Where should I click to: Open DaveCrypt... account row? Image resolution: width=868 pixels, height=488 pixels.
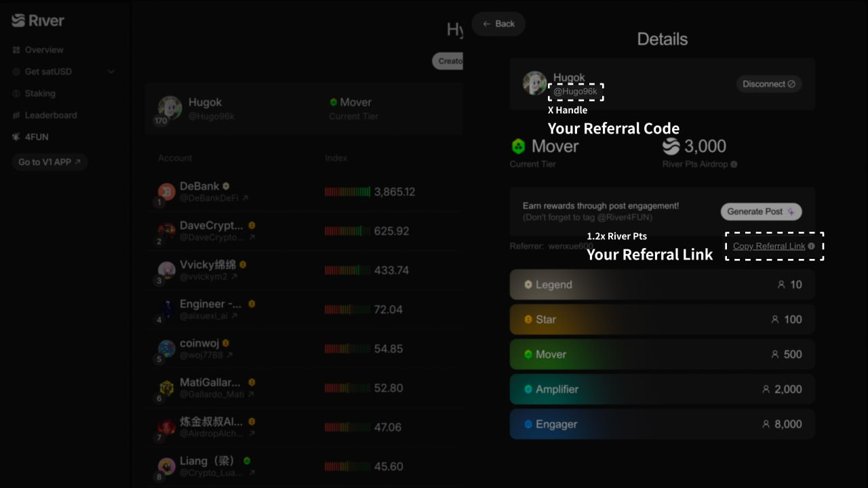click(304, 231)
